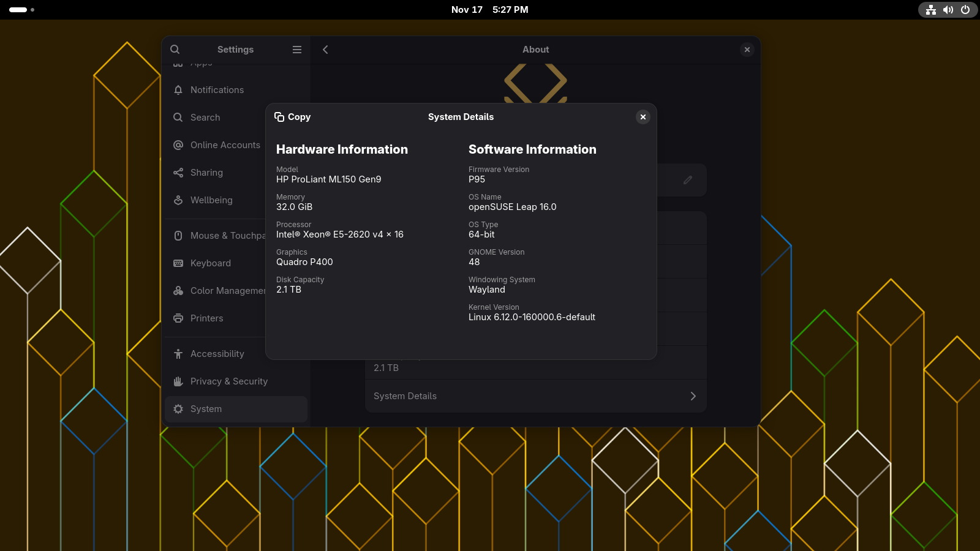
Task: Open the Search settings panel
Action: pos(205,118)
